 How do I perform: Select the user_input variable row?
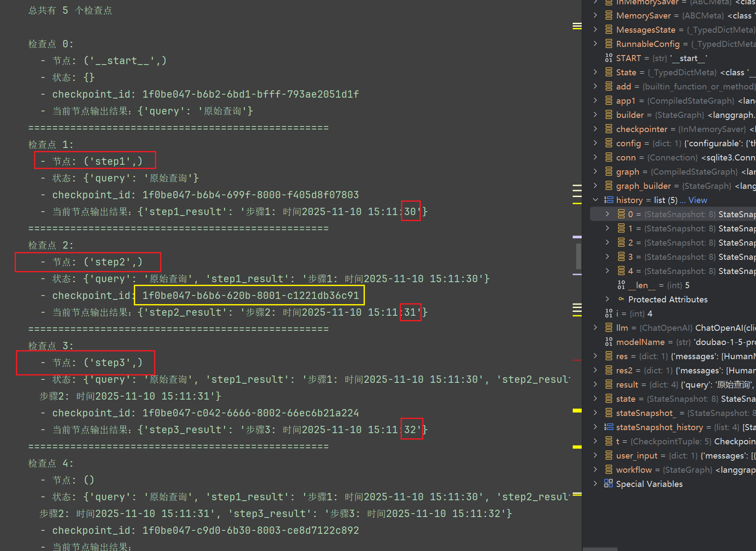point(673,456)
